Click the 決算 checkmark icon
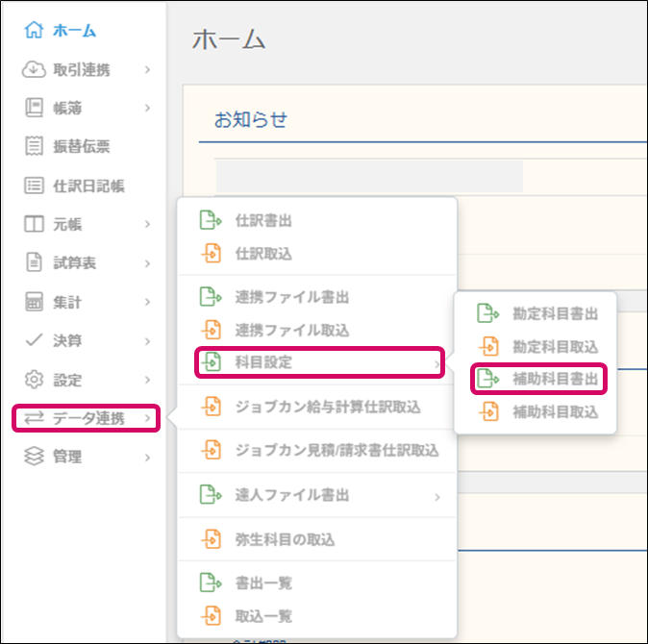 (x=34, y=340)
